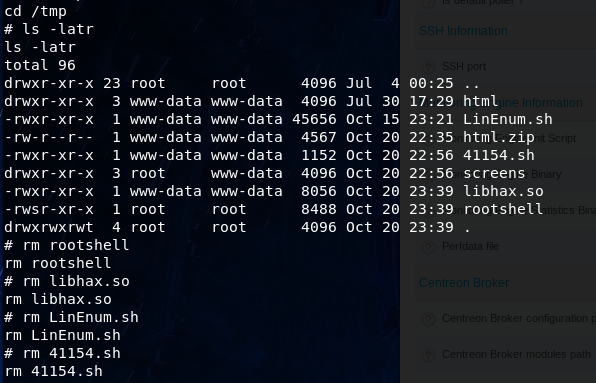Click the 45656 file size value
Screen dimensions: 596x383
click(314, 119)
